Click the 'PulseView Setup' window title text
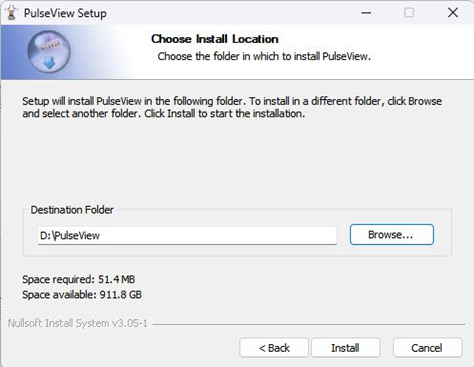 point(65,13)
